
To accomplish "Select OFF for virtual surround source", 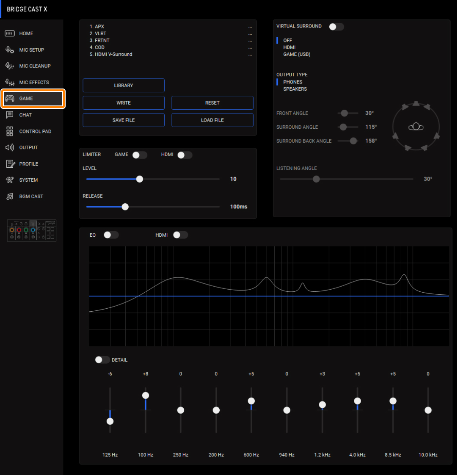I will [x=287, y=40].
